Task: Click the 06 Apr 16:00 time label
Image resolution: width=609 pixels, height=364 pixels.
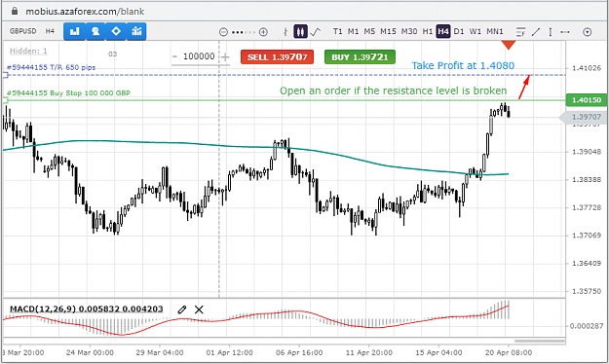Action: (299, 352)
